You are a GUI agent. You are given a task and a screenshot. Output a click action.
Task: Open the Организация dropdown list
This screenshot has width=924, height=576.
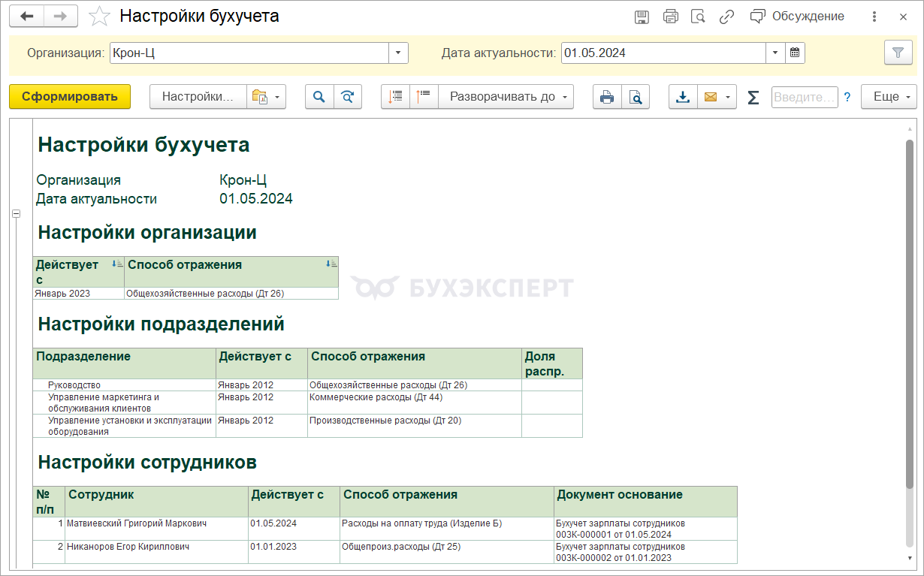[x=398, y=53]
